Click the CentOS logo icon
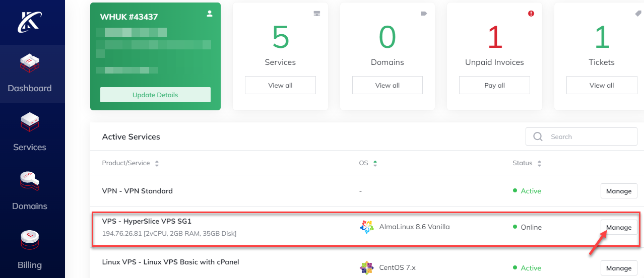The width and height of the screenshot is (644, 278). (367, 268)
